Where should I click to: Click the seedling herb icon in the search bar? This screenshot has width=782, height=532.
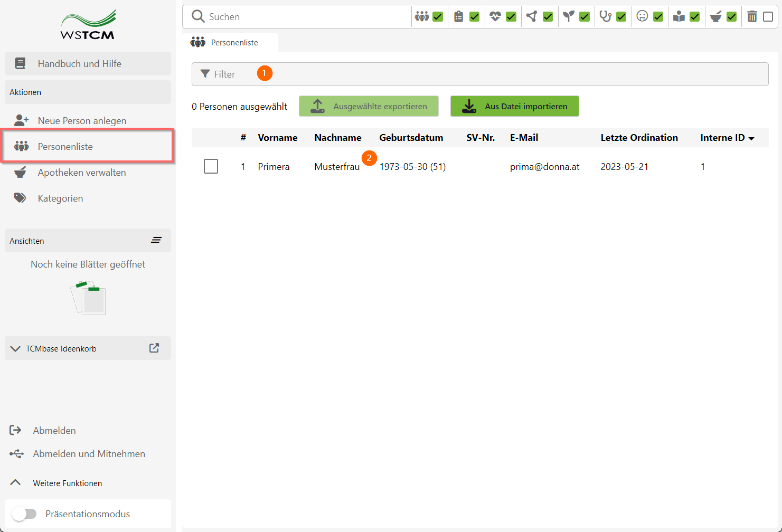(x=568, y=17)
